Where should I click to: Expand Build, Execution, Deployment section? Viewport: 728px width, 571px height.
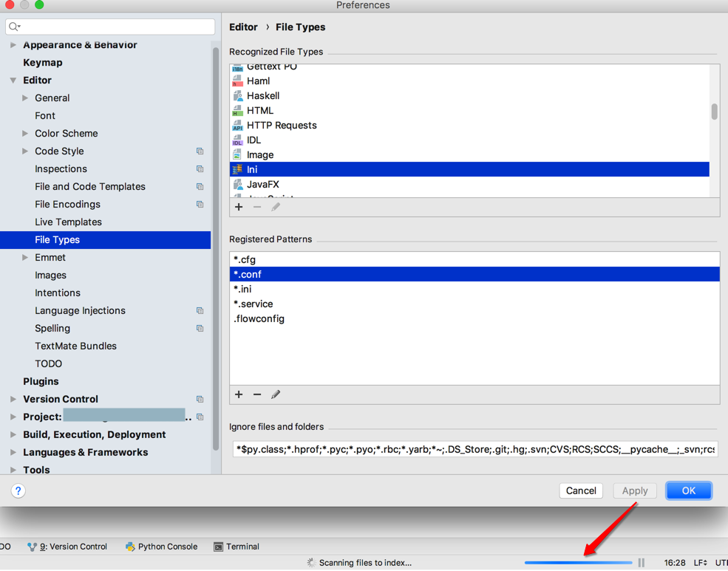13,434
